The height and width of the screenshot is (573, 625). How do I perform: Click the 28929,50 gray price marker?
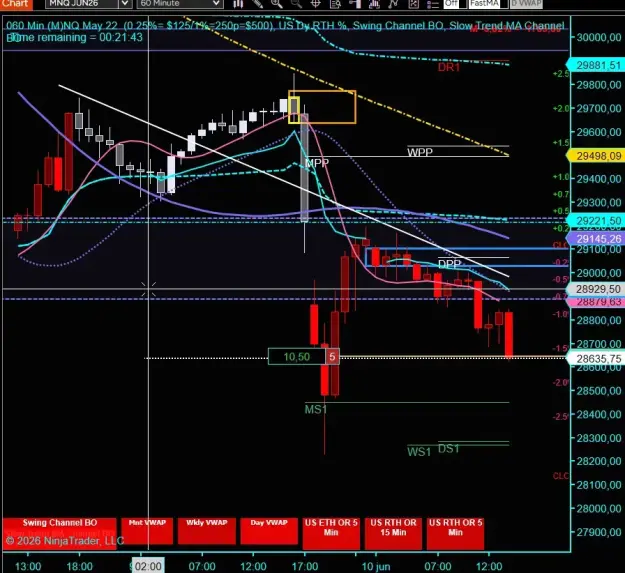pyautogui.click(x=596, y=289)
